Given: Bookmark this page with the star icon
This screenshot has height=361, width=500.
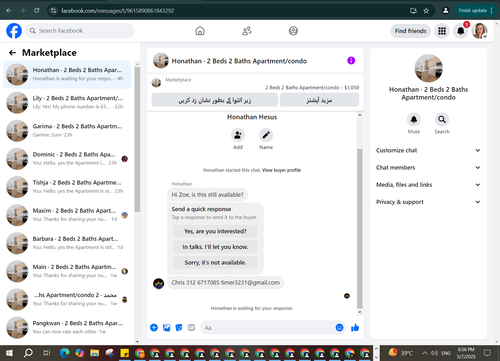Looking at the screenshot, I should point(426,11).
